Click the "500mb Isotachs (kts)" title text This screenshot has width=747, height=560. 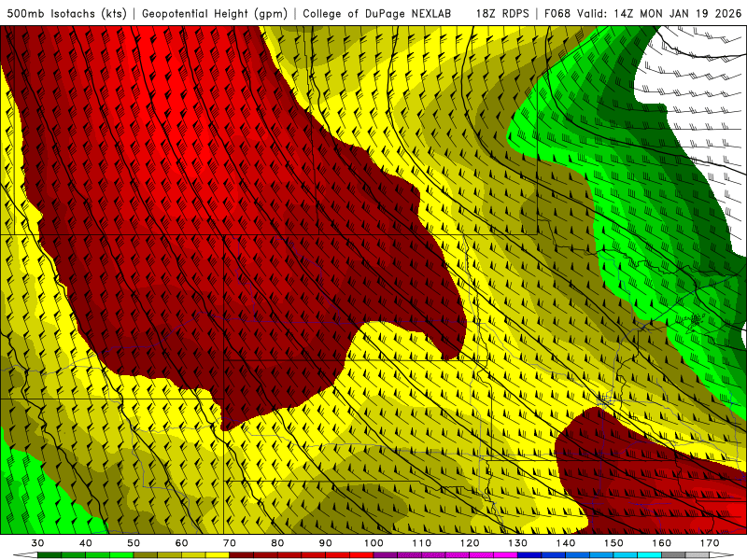(66, 13)
